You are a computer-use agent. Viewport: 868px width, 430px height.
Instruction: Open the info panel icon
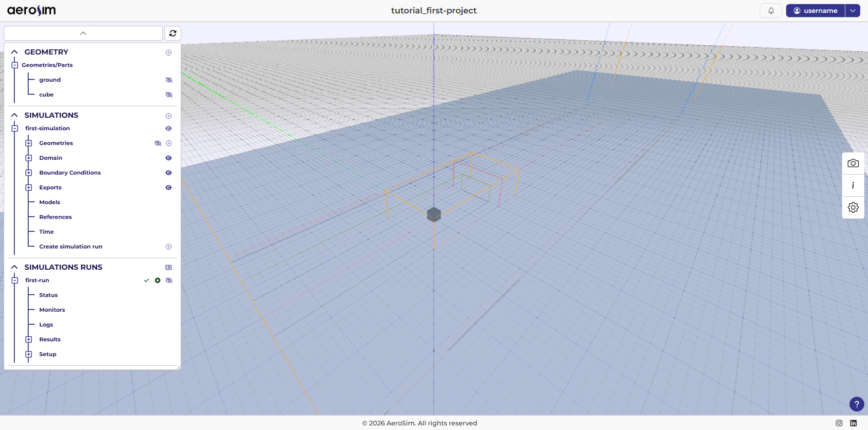pos(853,185)
